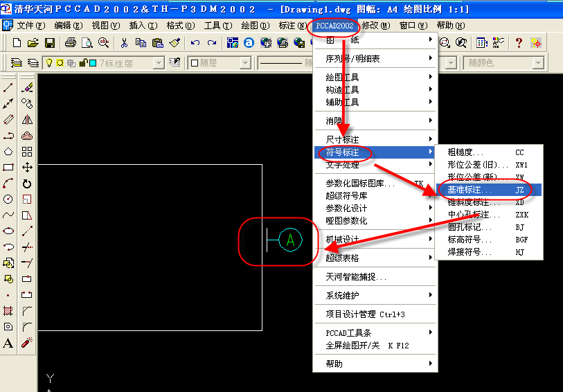Click white swatch in 随层 color box
Image resolution: width=563 pixels, height=392 pixels.
point(195,63)
